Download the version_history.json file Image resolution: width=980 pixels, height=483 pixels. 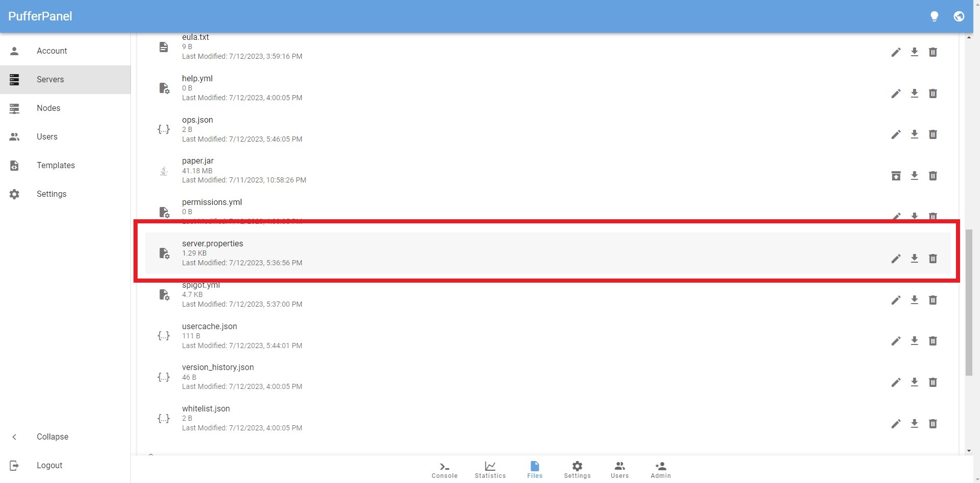[914, 382]
